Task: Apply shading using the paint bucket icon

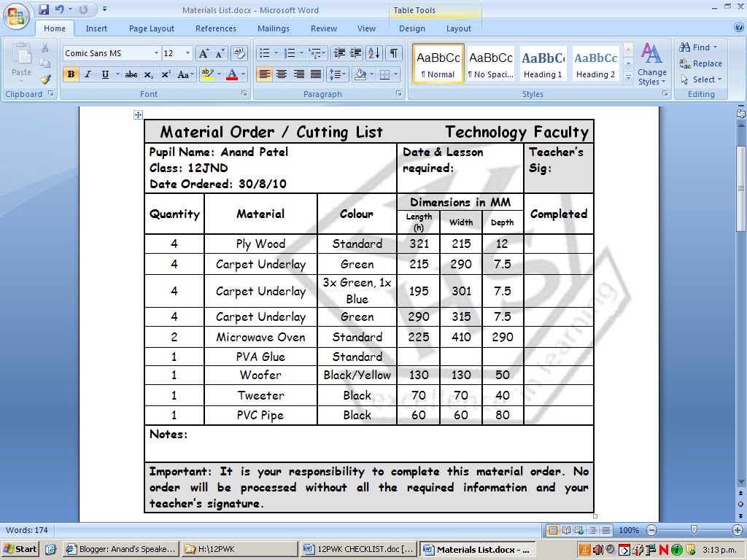Action: (x=360, y=74)
